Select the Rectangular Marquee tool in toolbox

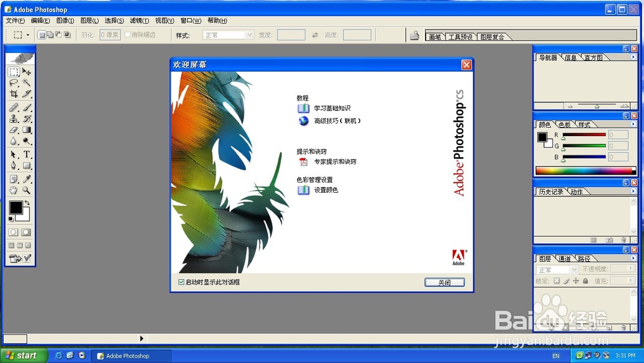pyautogui.click(x=14, y=72)
